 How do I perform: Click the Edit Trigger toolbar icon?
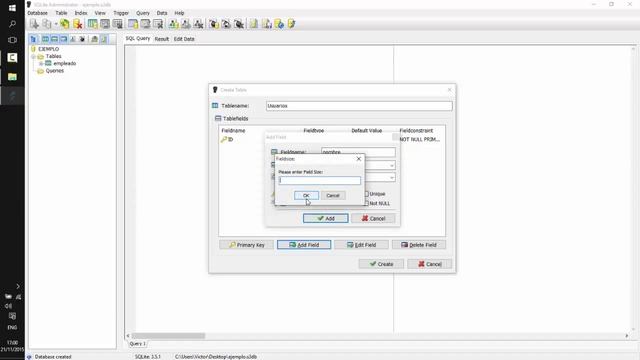click(x=226, y=24)
